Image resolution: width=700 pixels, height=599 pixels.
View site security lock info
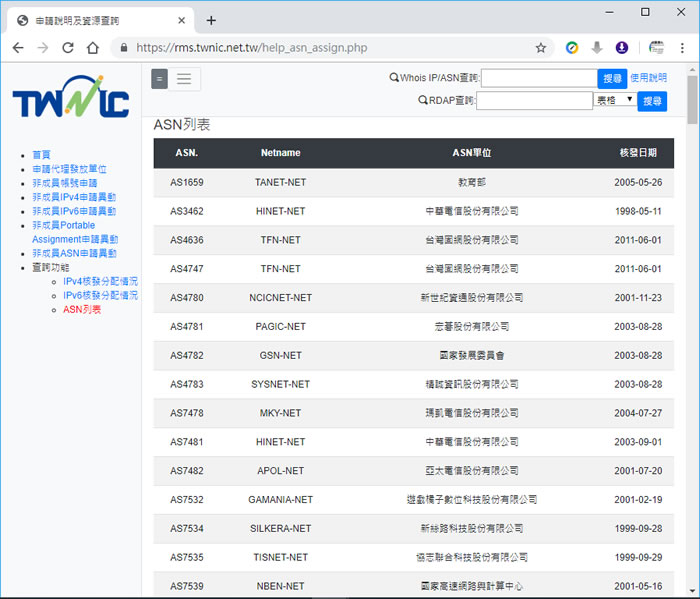(124, 48)
